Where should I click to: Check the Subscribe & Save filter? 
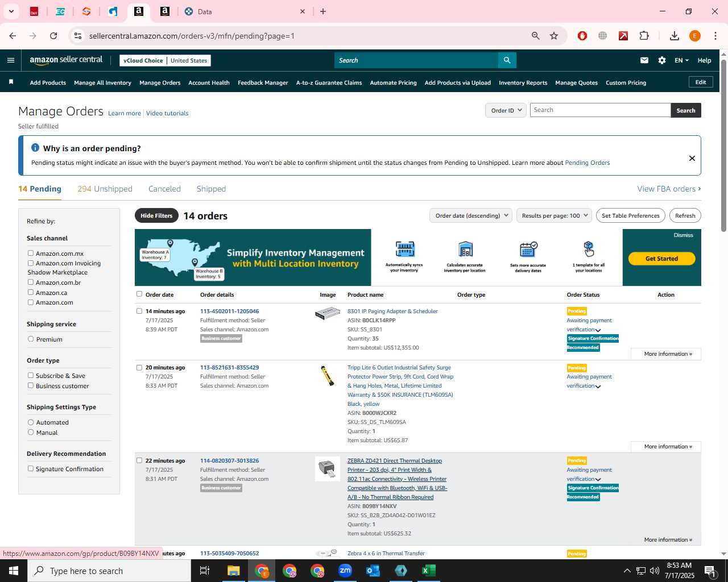pyautogui.click(x=31, y=376)
